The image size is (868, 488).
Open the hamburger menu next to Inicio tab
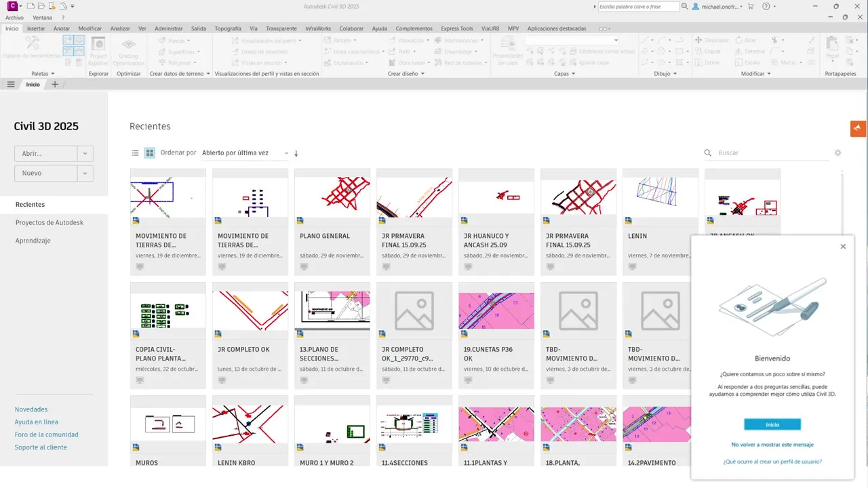click(x=11, y=85)
